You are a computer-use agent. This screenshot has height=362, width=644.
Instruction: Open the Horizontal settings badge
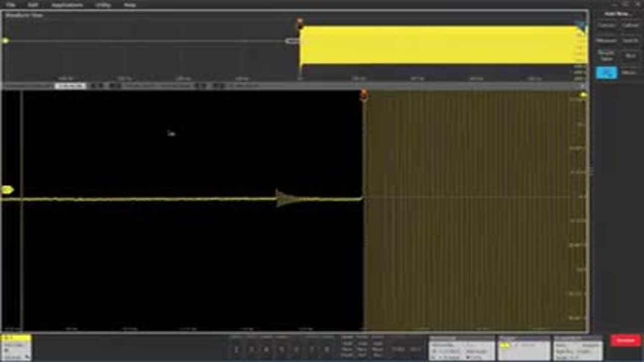(461, 348)
